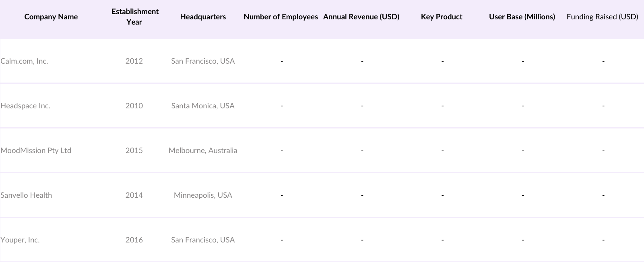Click the Sanvello Health company name

coord(26,195)
